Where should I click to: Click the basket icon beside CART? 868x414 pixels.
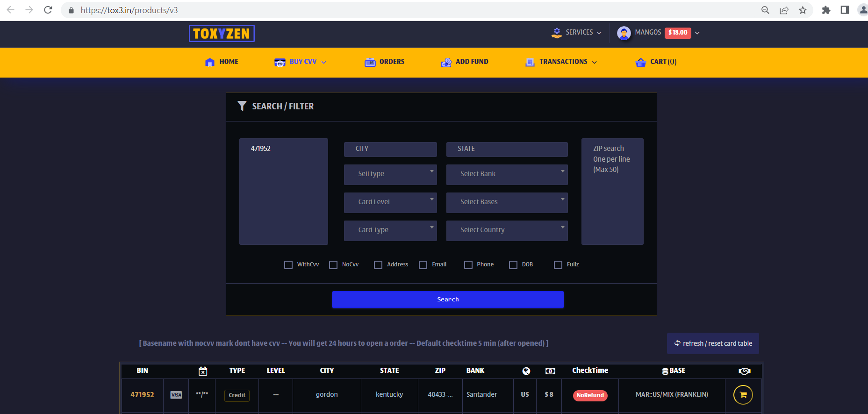coord(640,62)
